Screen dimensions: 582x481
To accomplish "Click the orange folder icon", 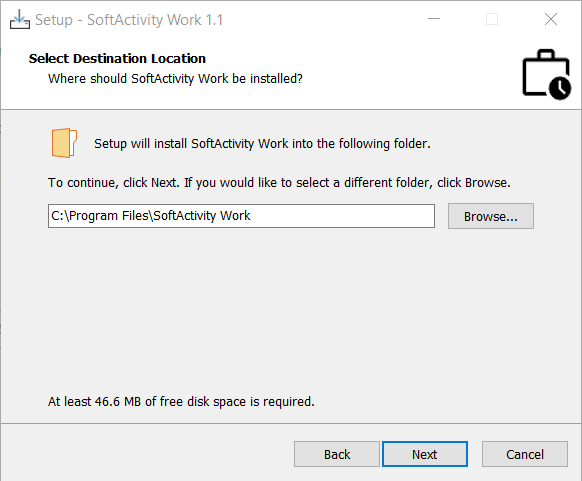I will 64,143.
